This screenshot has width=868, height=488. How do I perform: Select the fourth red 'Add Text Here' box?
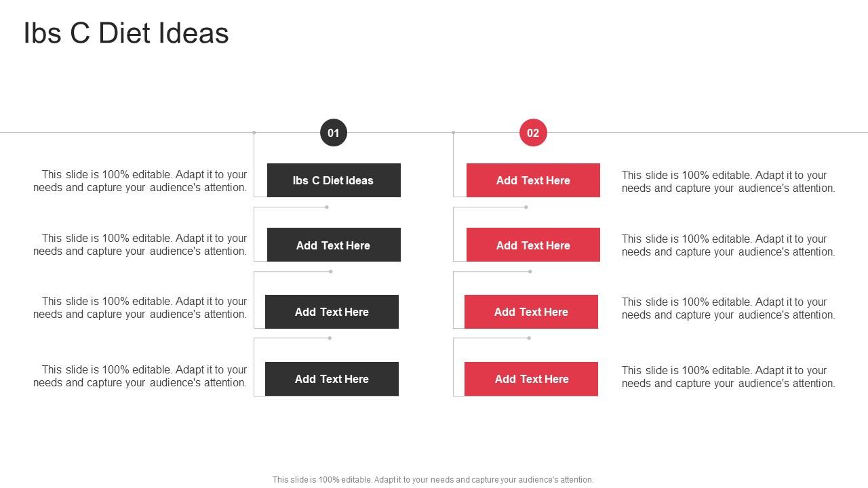(x=531, y=379)
